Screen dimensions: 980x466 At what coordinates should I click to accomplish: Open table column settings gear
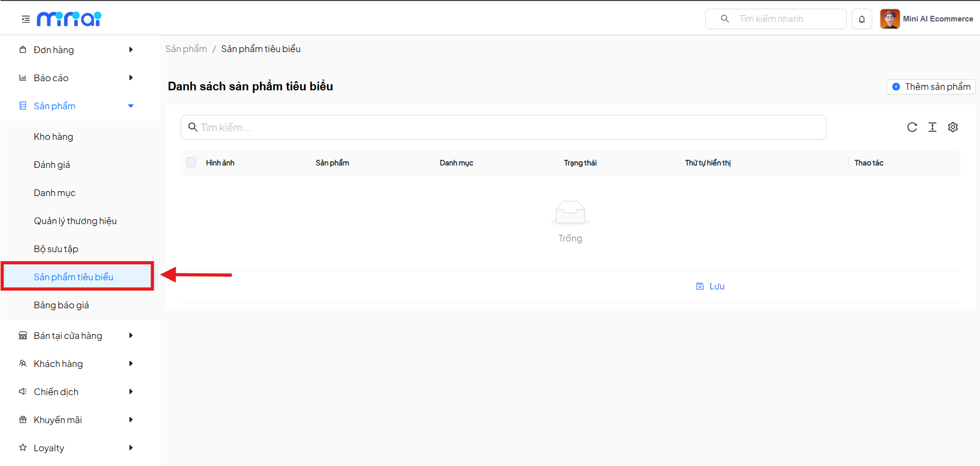pos(952,127)
